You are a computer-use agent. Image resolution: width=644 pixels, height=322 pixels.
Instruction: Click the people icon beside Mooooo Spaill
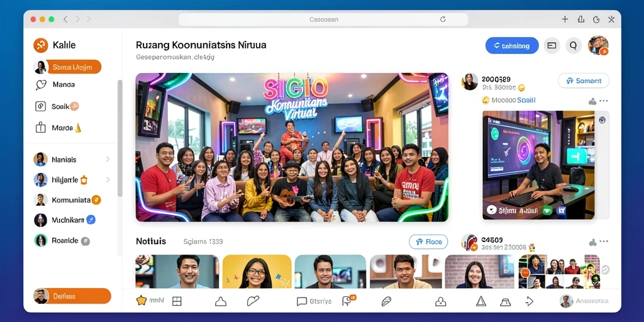click(592, 101)
